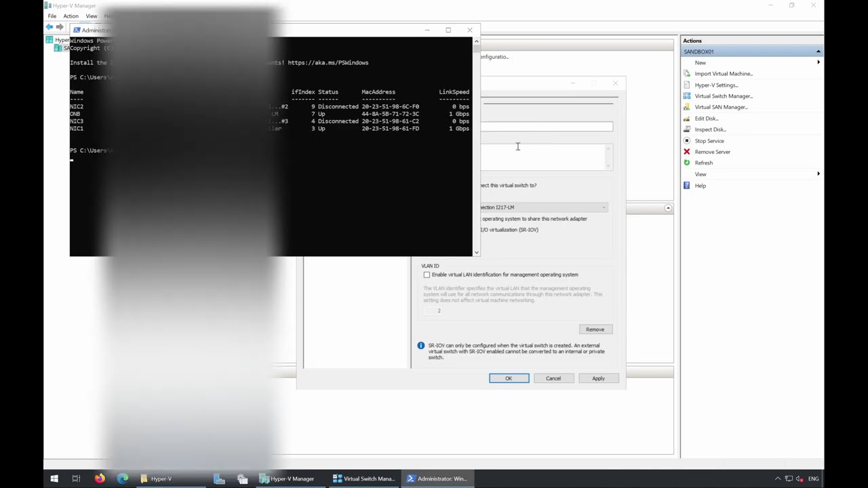Switch to Administrator PowerShell taskbar button

pos(436,479)
